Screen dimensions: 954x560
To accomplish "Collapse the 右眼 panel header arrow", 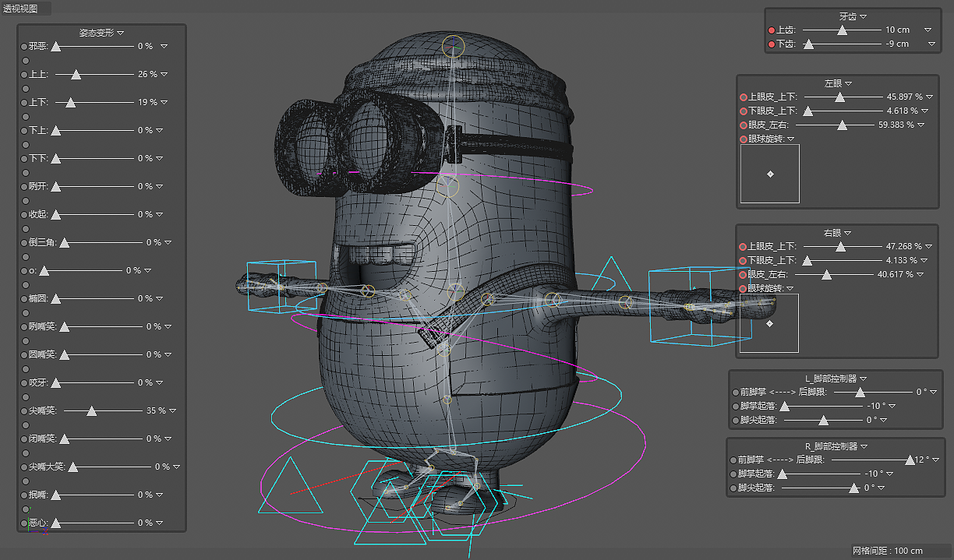I will point(848,233).
